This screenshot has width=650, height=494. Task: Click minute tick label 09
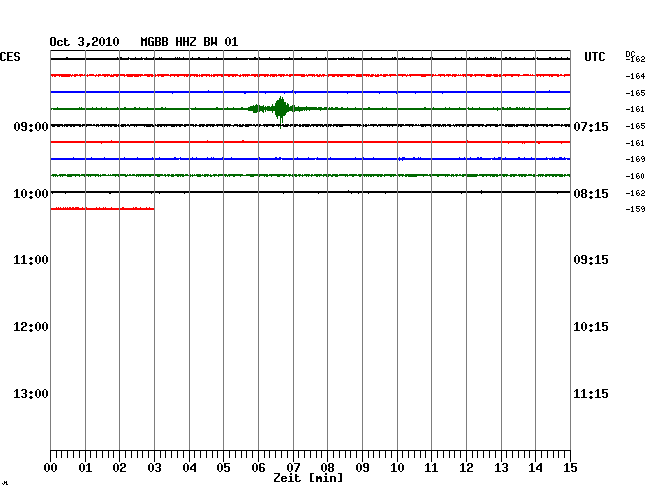(x=362, y=468)
